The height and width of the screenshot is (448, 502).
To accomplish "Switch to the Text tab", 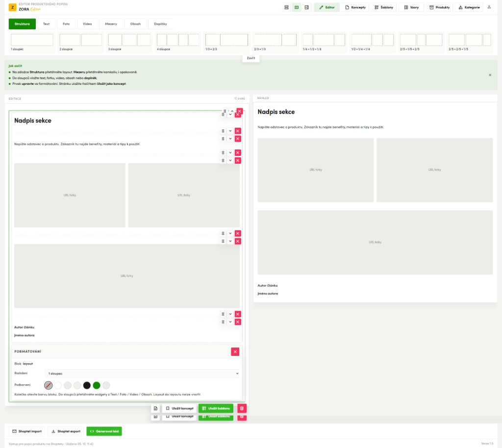I will click(47, 24).
